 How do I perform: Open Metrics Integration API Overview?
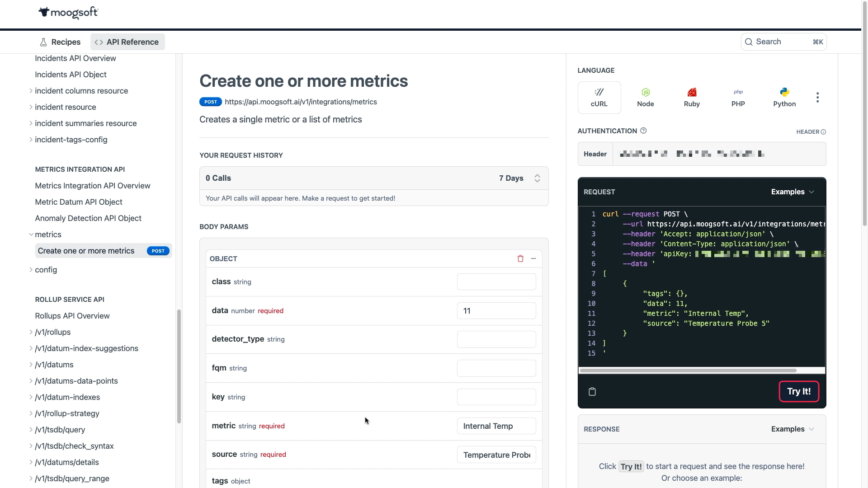[x=93, y=186]
